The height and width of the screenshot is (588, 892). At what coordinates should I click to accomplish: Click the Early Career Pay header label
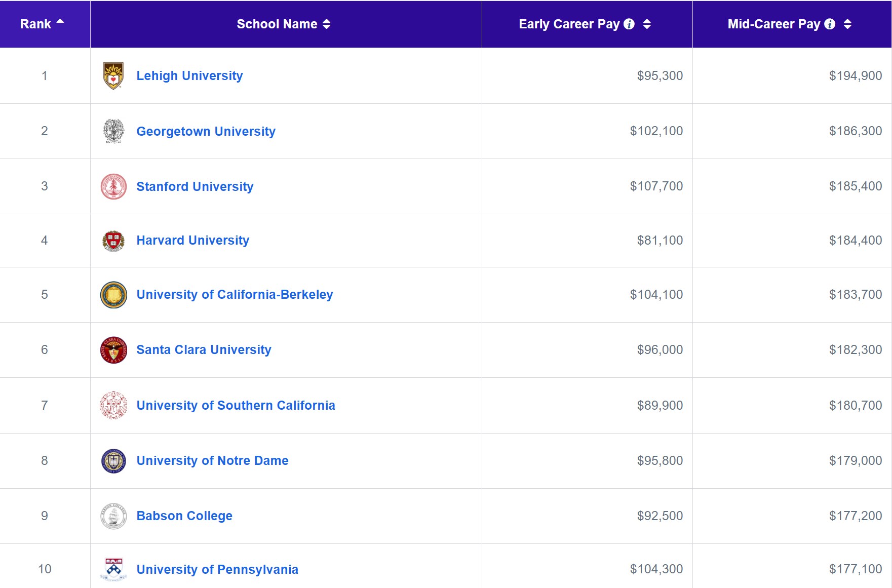[569, 24]
